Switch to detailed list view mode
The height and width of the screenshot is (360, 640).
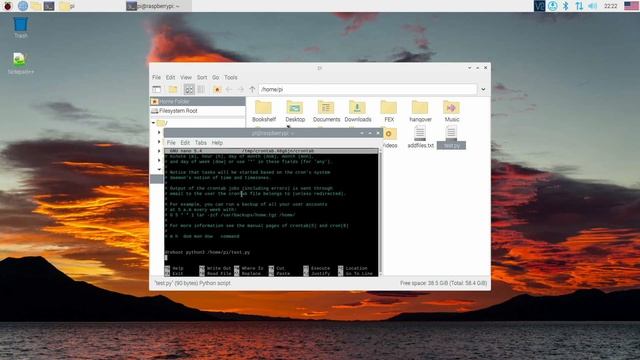pos(201,89)
